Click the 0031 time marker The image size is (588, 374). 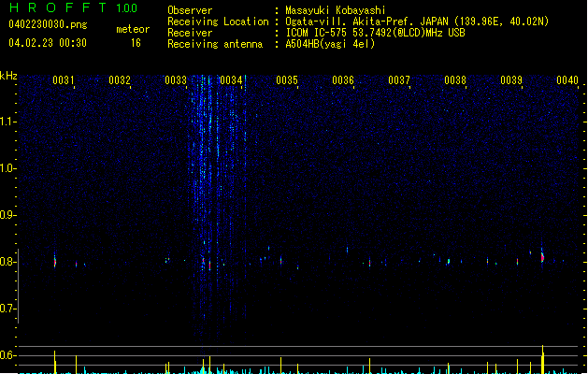(64, 80)
